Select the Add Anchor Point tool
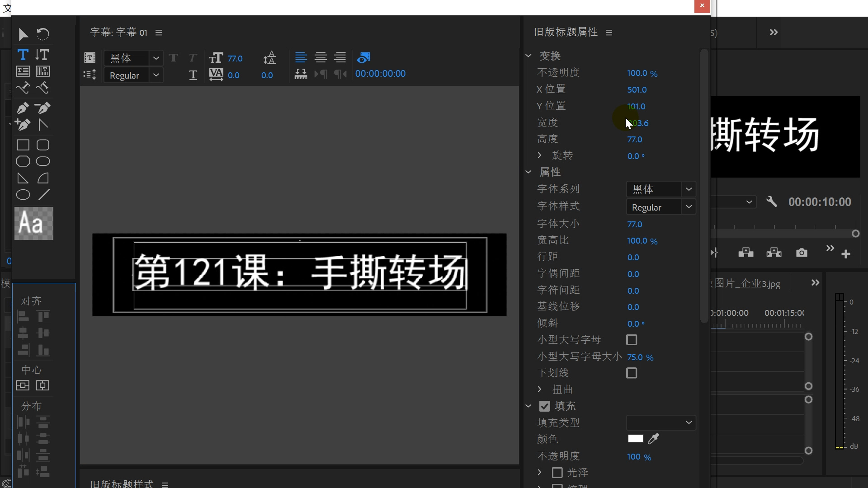This screenshot has height=488, width=868. pyautogui.click(x=23, y=124)
